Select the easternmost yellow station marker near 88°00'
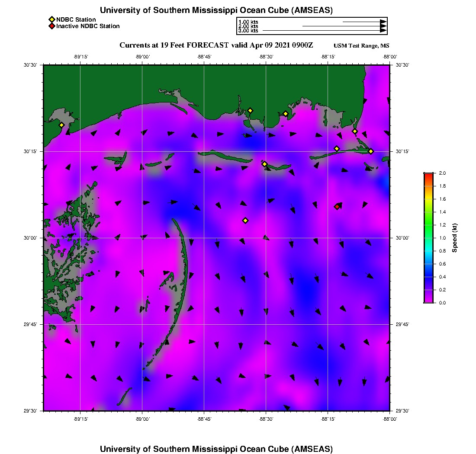This screenshot has width=476, height=454. 371,151
